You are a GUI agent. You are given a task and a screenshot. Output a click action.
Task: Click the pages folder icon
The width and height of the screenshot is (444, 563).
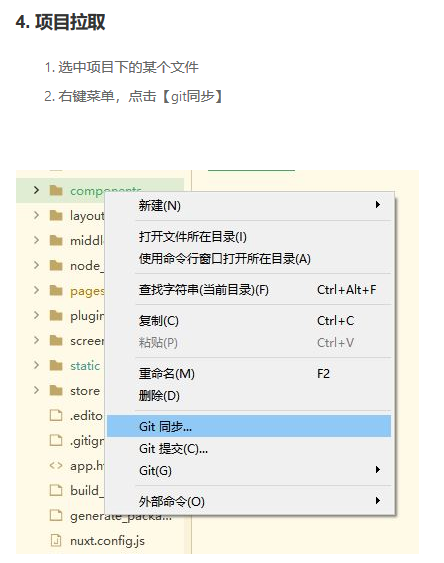(56, 290)
